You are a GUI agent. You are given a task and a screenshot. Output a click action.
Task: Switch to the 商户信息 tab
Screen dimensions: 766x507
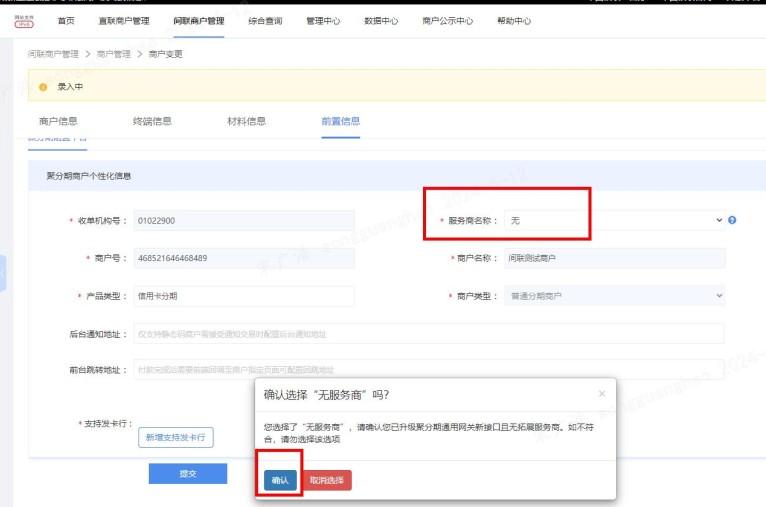58,121
